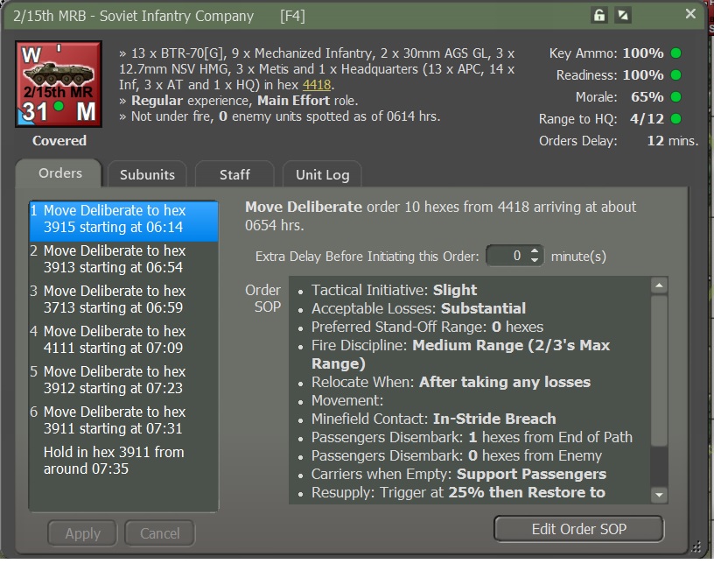Decrease extra delay with down stepper arrow
728x578 pixels.
click(535, 260)
